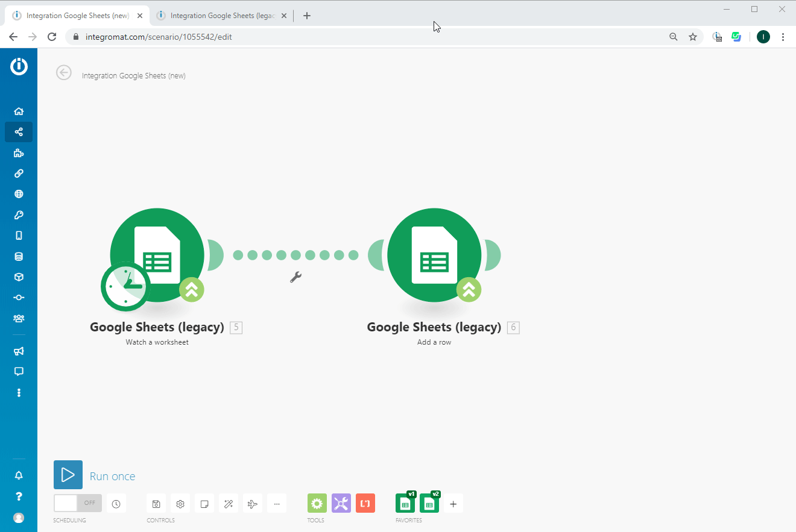
Task: Open the Chrome three-dot menu
Action: pyautogui.click(x=783, y=37)
